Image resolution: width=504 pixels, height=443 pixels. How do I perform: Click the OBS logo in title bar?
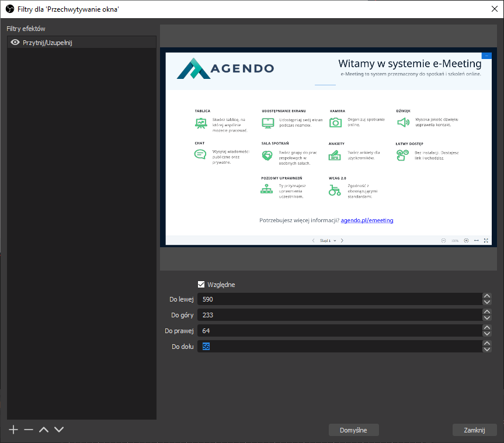10,8
